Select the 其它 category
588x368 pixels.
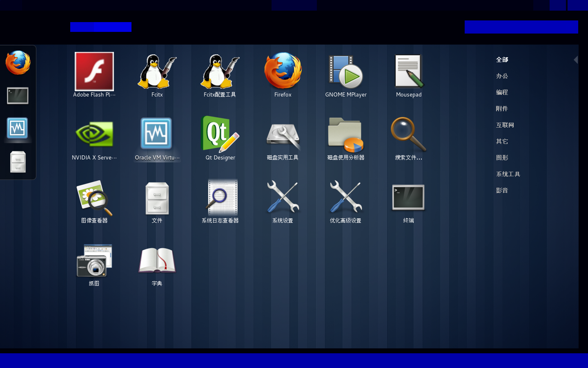click(x=502, y=141)
